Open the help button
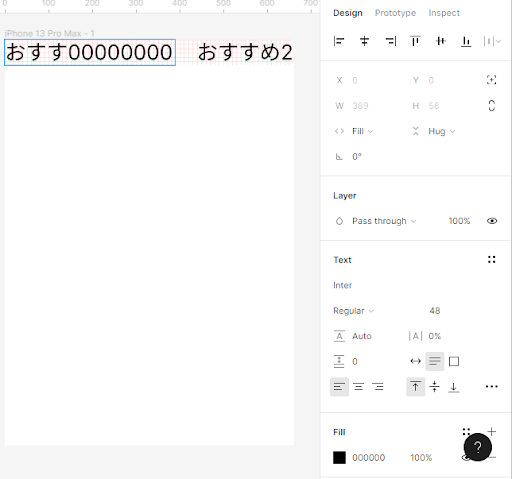Viewport: 512px width, 479px height. click(x=478, y=447)
